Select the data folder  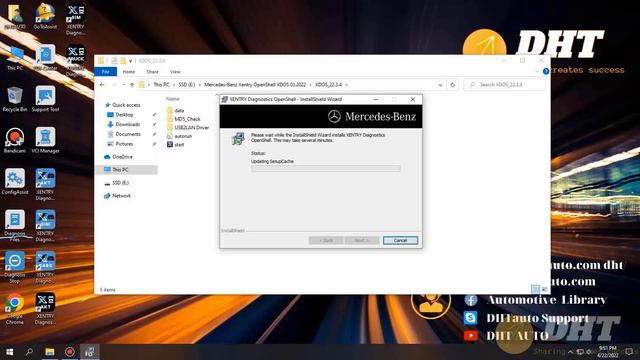click(179, 111)
